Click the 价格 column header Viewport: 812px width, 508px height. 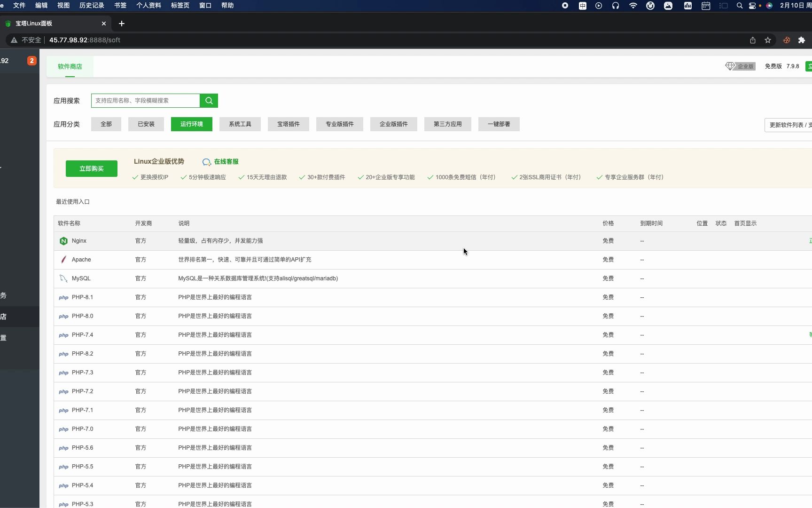pyautogui.click(x=608, y=223)
